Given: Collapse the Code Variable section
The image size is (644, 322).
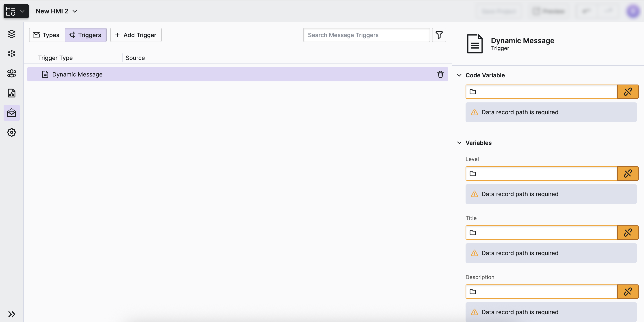Looking at the screenshot, I should click(459, 75).
